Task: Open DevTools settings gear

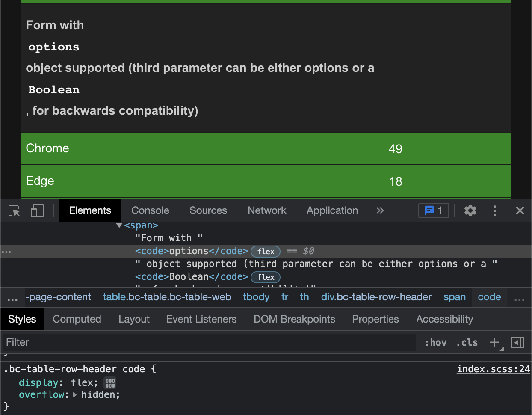Action: coord(470,210)
